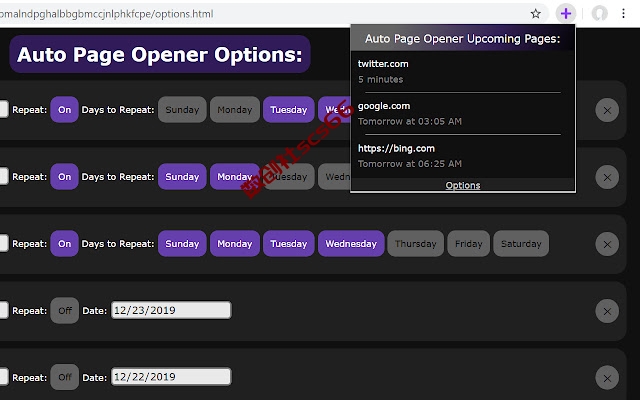This screenshot has width=640, height=400.
Task: Click the 'Auto Page Opener Upcoming Pages:' header
Action: (x=462, y=39)
